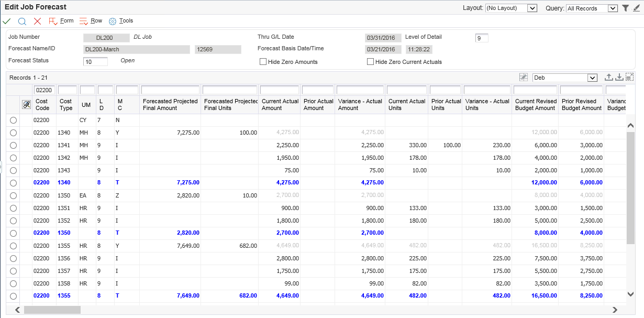Select the cost type 1358 row radio button
Image resolution: width=644 pixels, height=318 pixels.
coord(13,283)
